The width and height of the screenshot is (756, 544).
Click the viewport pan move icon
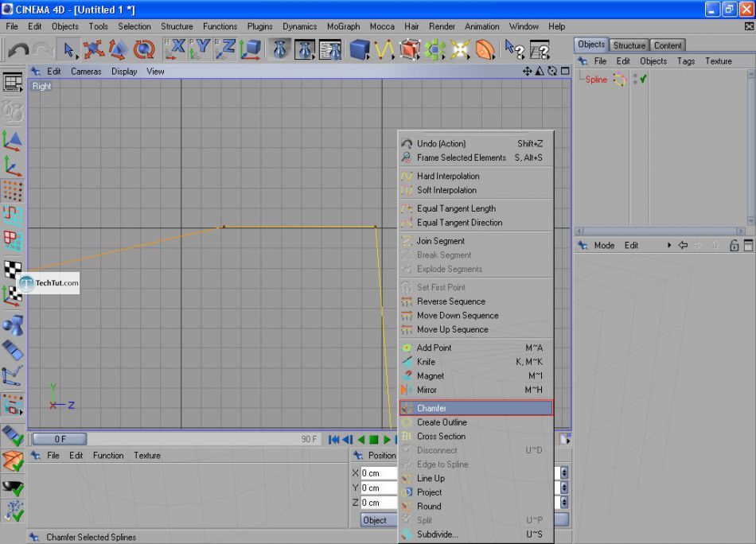pyautogui.click(x=527, y=72)
